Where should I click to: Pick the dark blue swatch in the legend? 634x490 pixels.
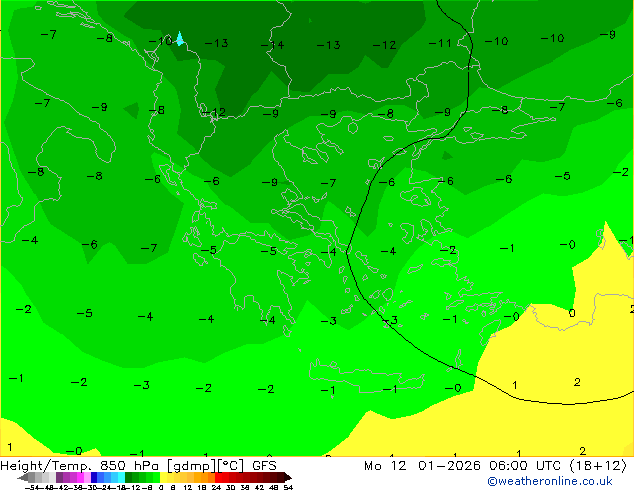[94, 477]
